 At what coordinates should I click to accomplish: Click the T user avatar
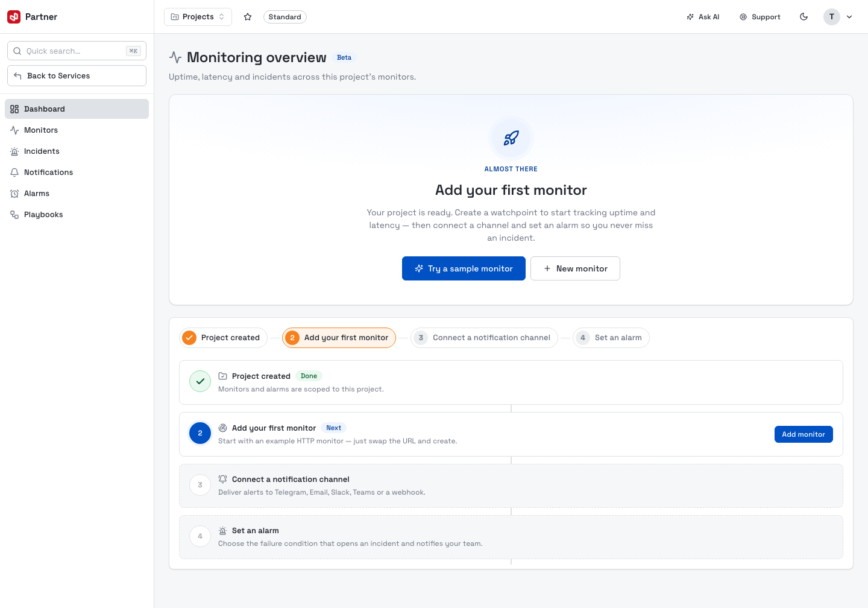[832, 17]
